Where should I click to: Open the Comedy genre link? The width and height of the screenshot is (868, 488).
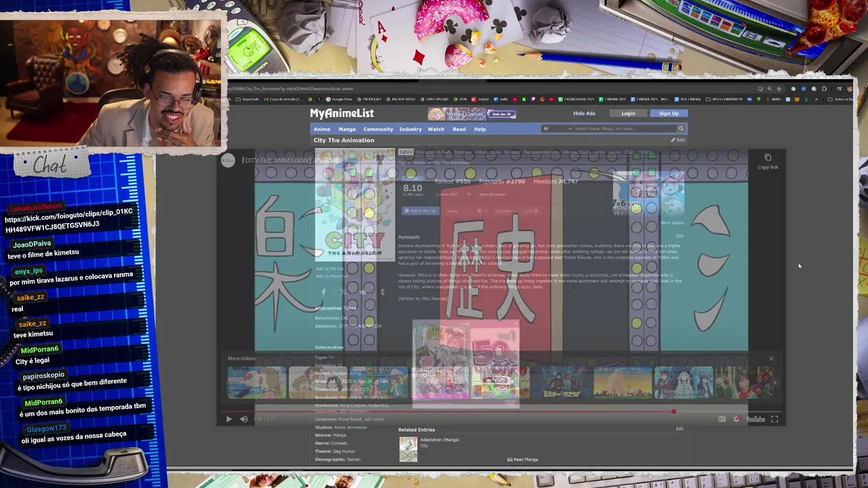[339, 443]
